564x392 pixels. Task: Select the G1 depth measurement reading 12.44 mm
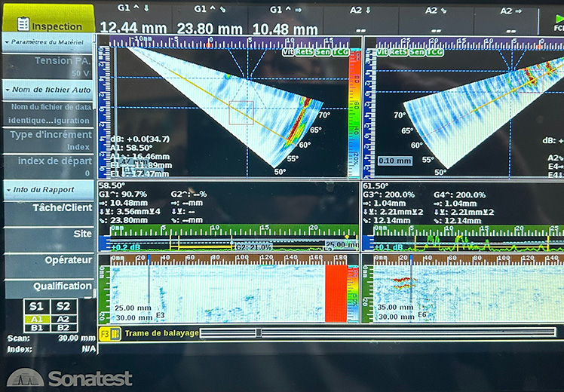pyautogui.click(x=133, y=29)
